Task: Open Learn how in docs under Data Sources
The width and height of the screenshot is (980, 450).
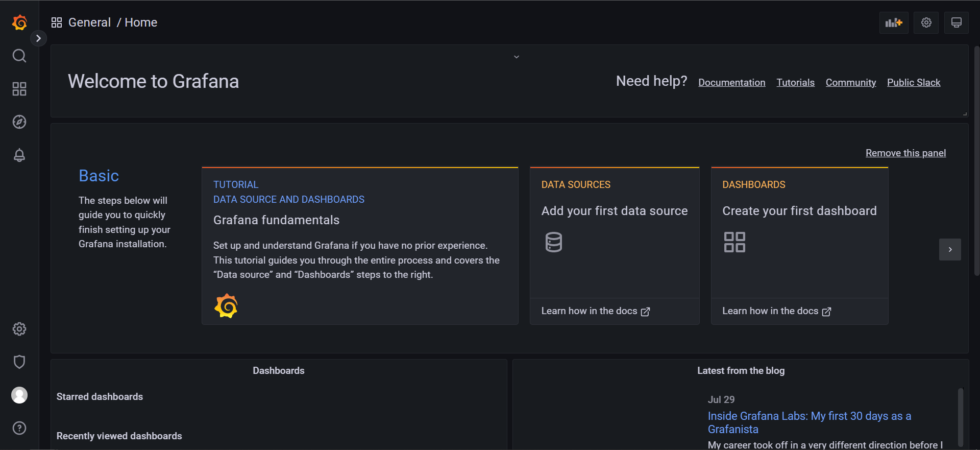Action: [x=596, y=311]
